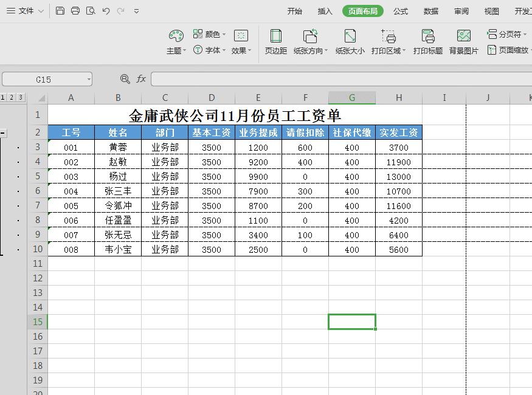The width and height of the screenshot is (532, 395).
Task: Collapse the row group with minus button
Action: coord(2,133)
